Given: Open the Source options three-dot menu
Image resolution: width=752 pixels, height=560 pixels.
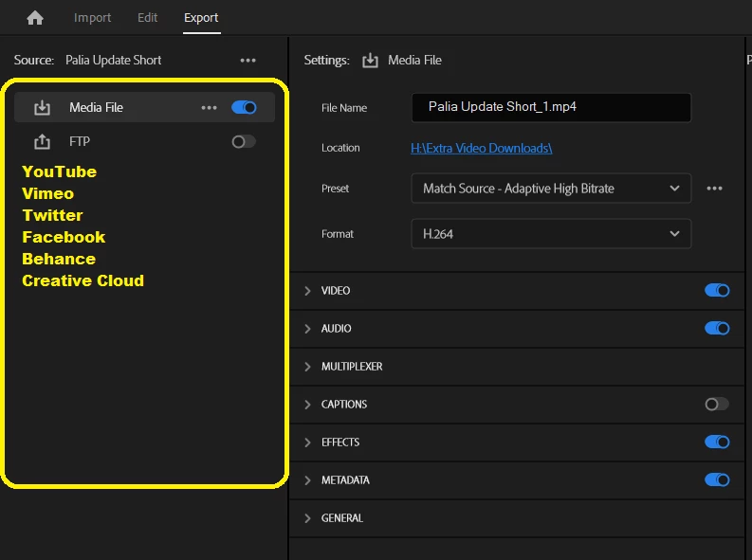Looking at the screenshot, I should coord(248,61).
